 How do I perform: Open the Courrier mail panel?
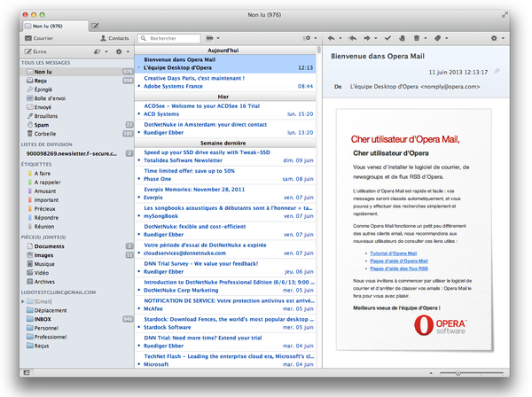tap(39, 38)
